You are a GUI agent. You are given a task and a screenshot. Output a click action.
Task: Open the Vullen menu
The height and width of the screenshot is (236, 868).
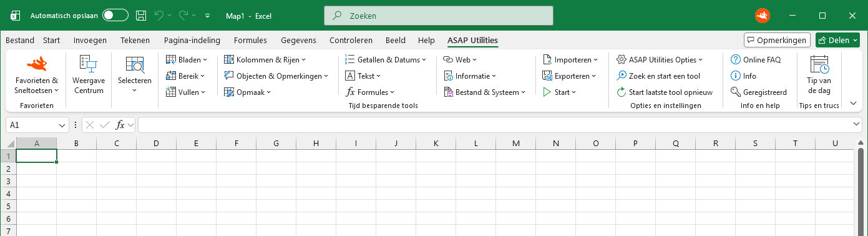186,92
